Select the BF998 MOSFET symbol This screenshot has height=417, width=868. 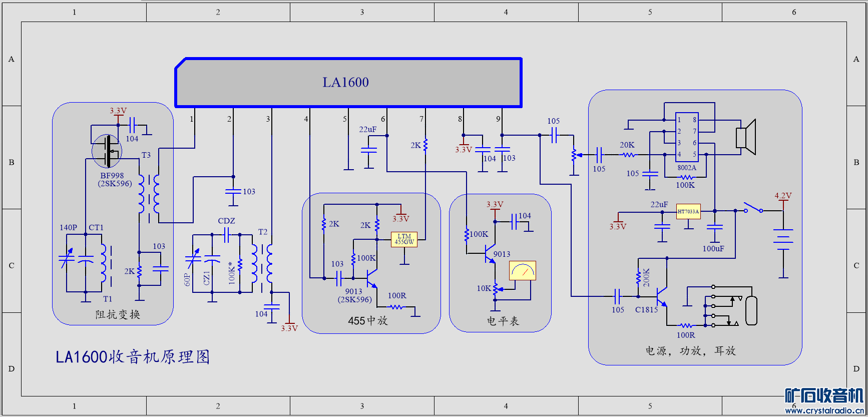(107, 151)
